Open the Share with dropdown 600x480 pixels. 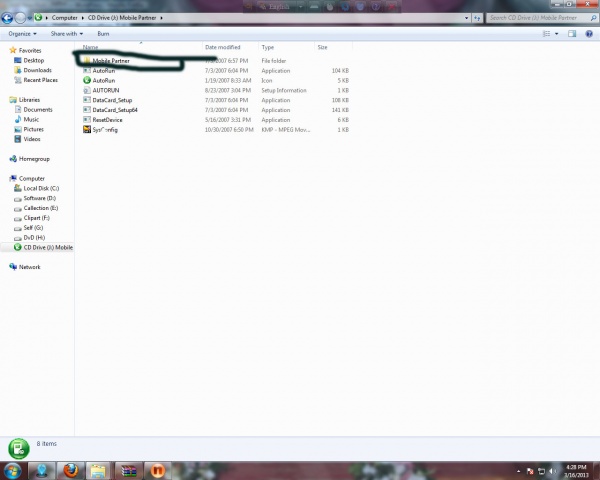(67, 34)
